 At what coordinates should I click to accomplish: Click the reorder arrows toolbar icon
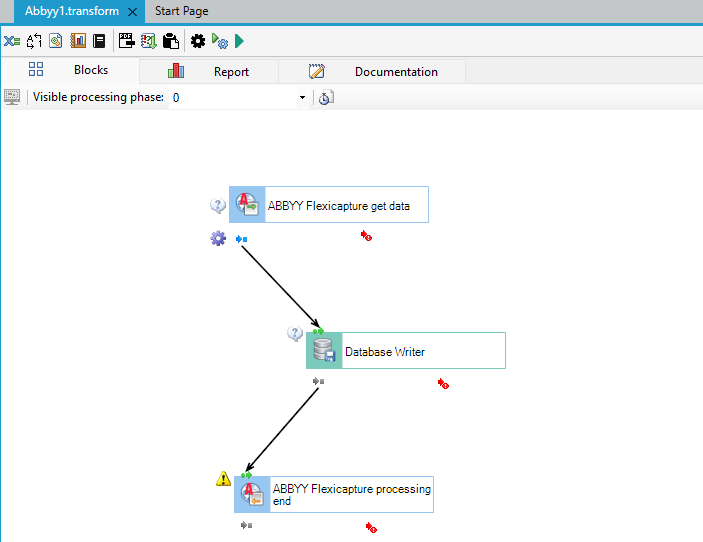34,41
